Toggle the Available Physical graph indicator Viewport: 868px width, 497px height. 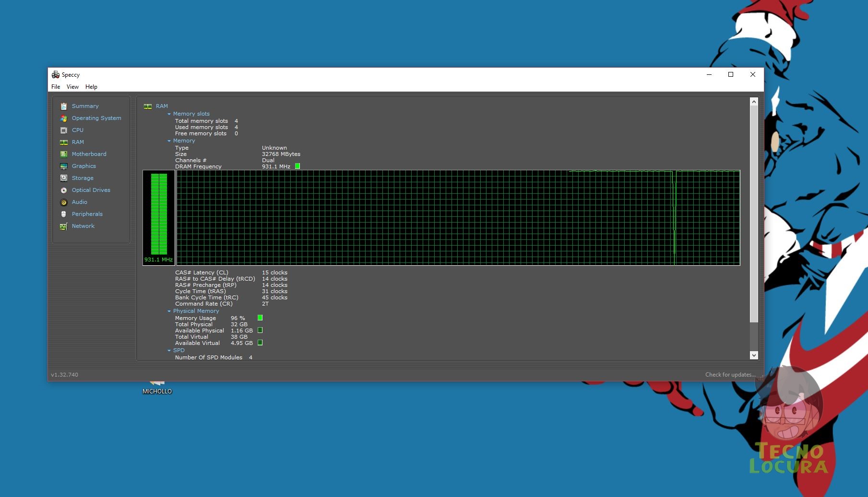[x=260, y=330]
